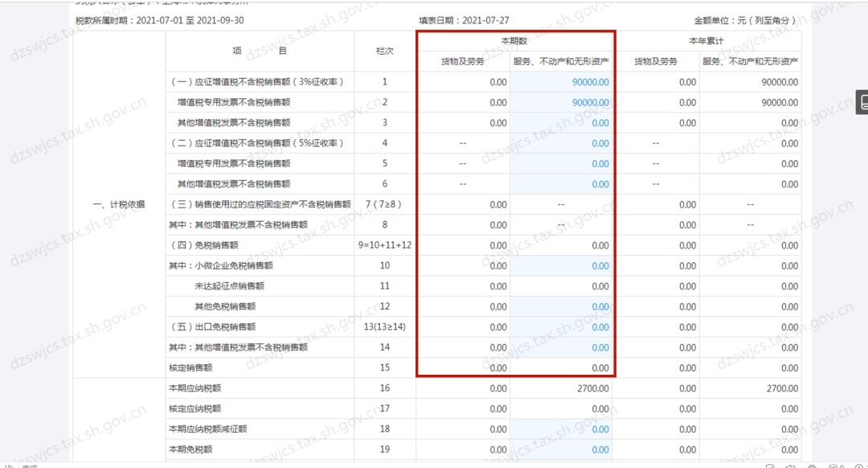
Task: Click the blue 90000.00 in 应征增值税不含税销售额 row
Action: click(x=589, y=81)
